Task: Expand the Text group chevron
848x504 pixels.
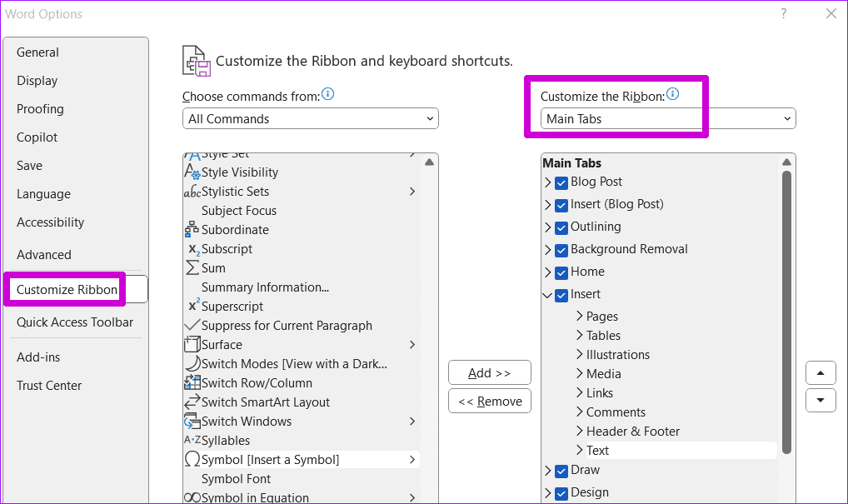Action: pos(579,450)
